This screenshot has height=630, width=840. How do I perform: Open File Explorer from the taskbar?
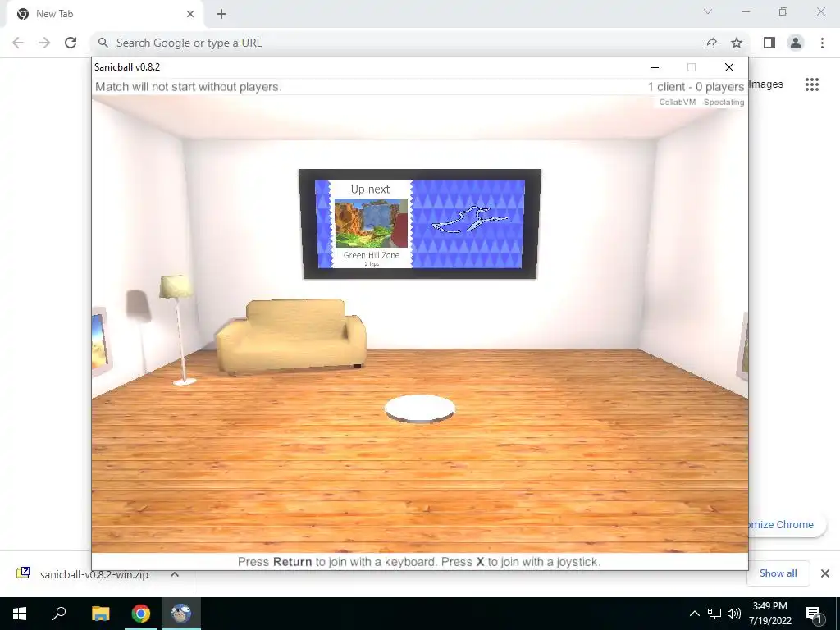pyautogui.click(x=100, y=614)
